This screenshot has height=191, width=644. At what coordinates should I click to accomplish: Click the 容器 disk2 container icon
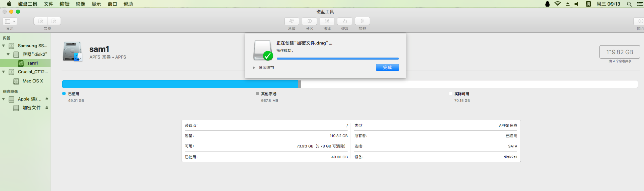point(16,54)
